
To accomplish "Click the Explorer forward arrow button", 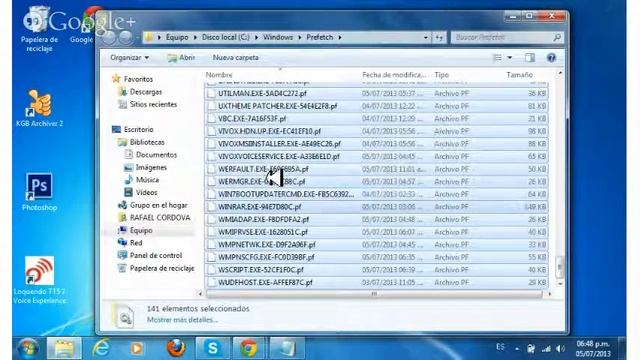I will click(125, 37).
